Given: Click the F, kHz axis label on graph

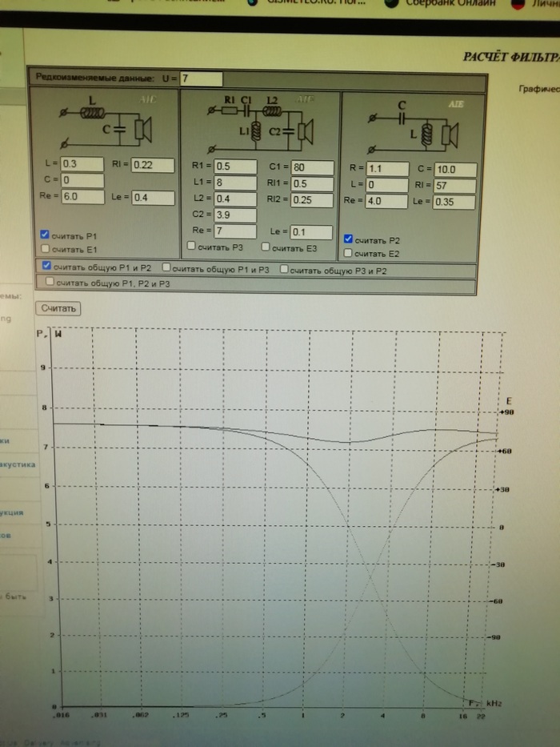Looking at the screenshot, I should pos(486,703).
